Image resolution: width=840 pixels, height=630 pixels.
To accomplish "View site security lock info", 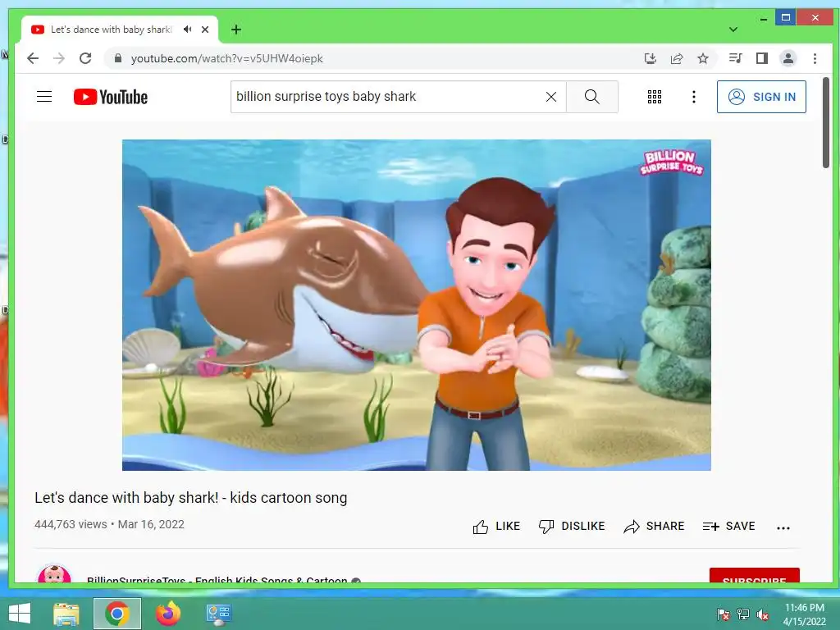I will click(118, 58).
